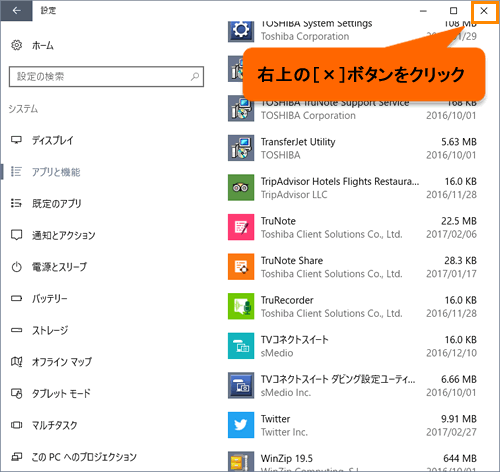Minimize the 設定 window
This screenshot has width=500, height=472.
click(x=423, y=11)
